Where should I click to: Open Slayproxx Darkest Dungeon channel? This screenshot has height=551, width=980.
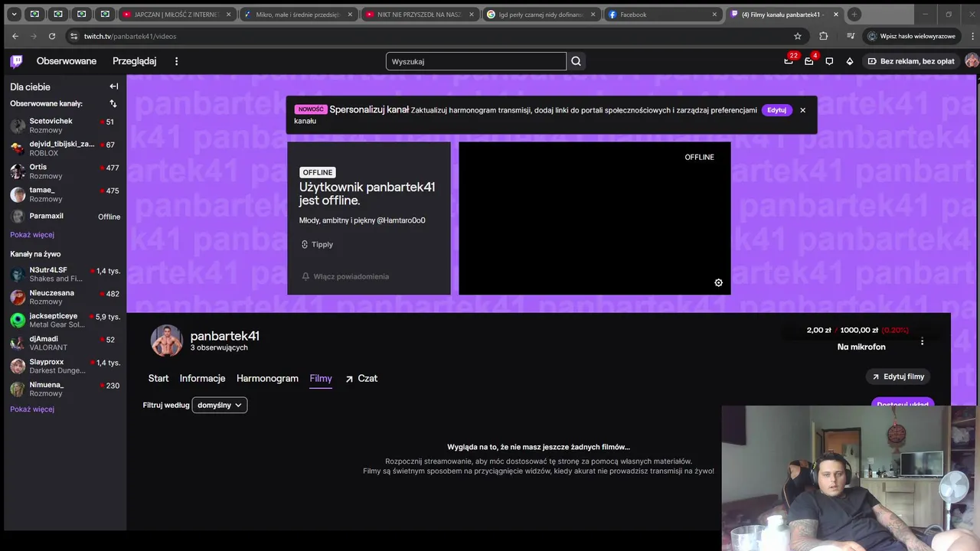65,367
